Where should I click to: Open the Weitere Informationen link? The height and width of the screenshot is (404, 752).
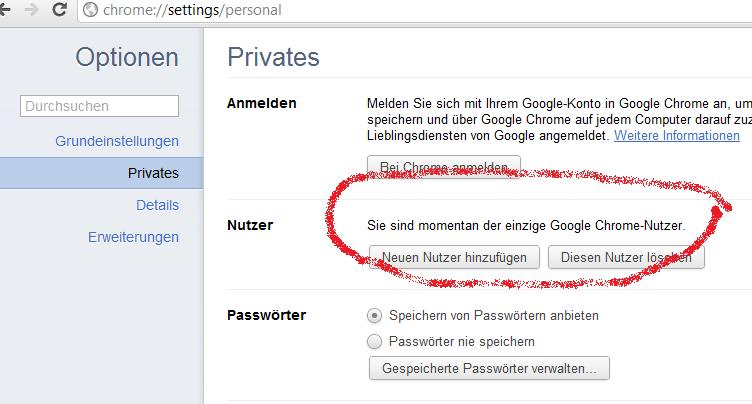click(677, 136)
